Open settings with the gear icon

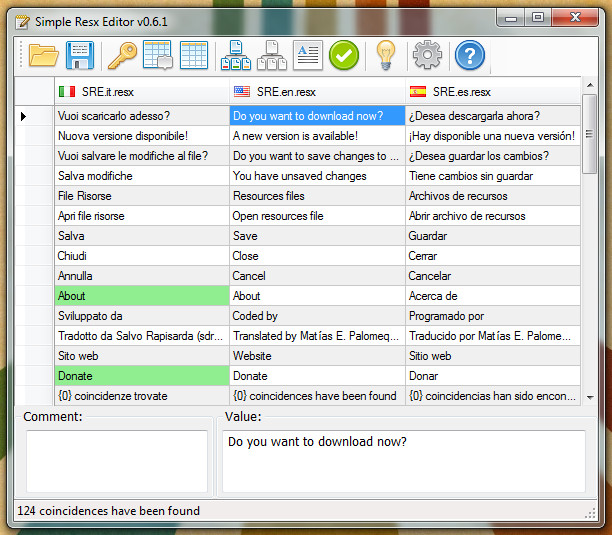pos(427,55)
